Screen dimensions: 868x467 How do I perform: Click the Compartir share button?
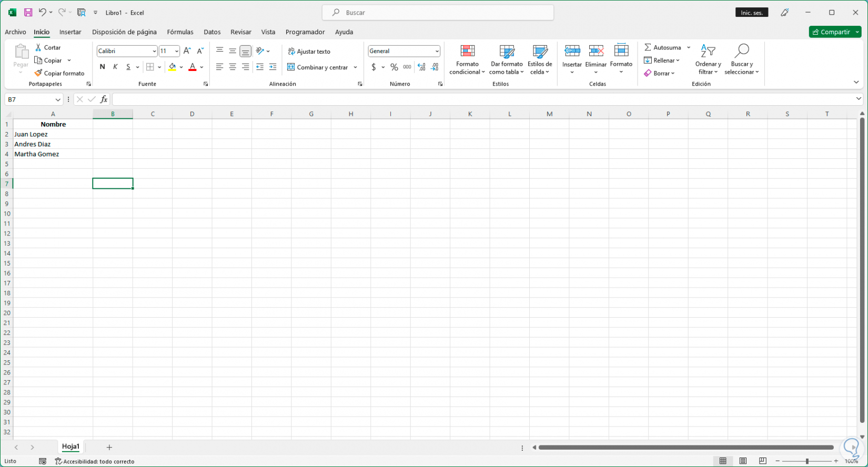click(x=831, y=32)
